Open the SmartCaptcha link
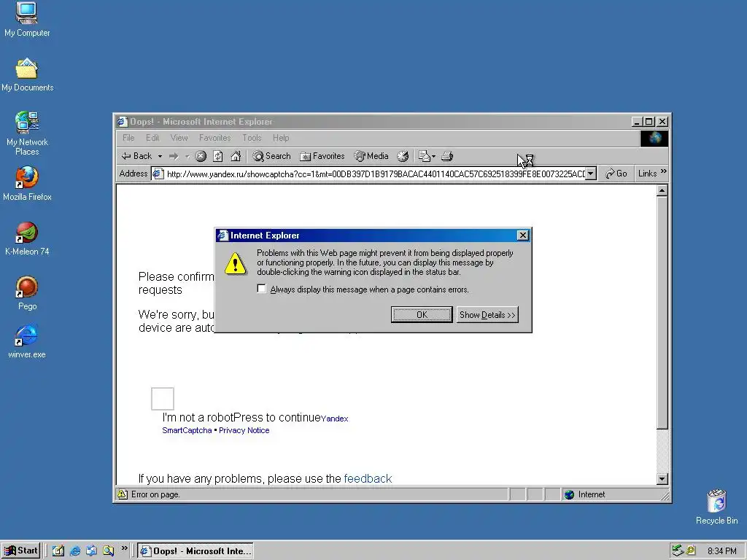The height and width of the screenshot is (560, 747). click(187, 430)
